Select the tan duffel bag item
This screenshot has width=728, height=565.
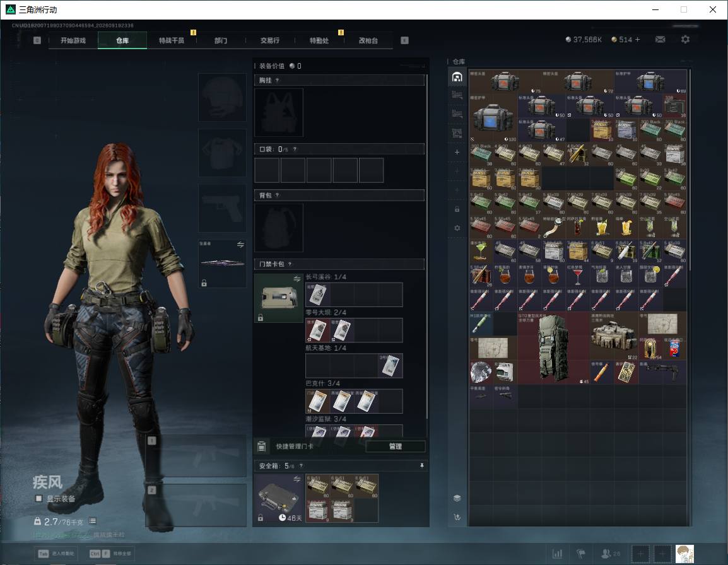(614, 335)
